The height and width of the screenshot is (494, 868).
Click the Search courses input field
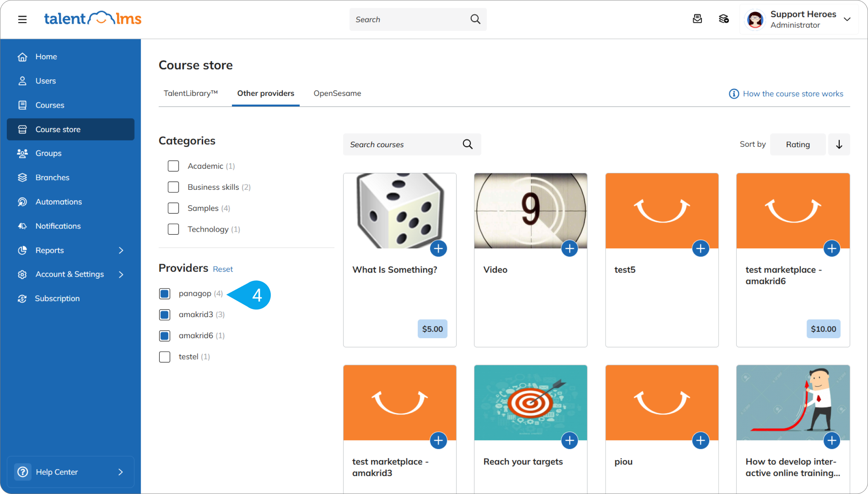(412, 144)
